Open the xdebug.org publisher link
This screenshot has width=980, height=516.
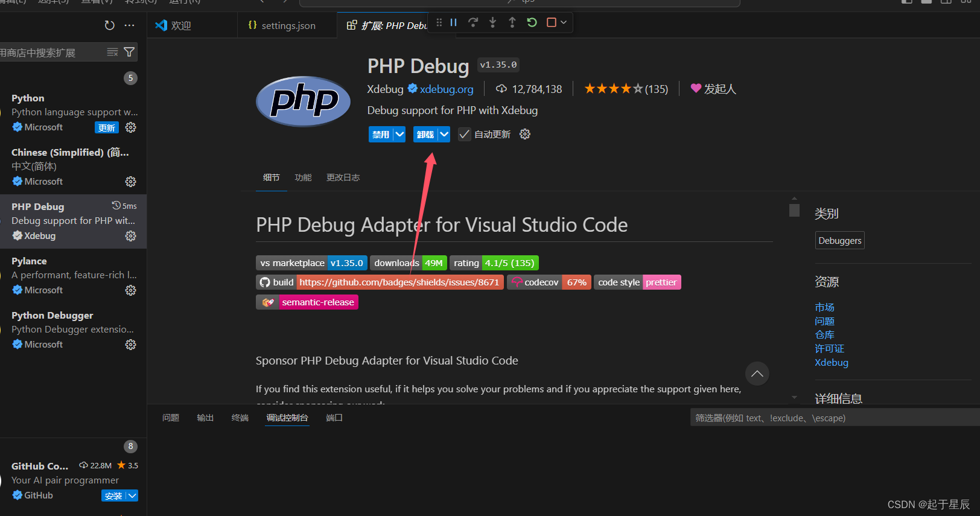tap(447, 89)
